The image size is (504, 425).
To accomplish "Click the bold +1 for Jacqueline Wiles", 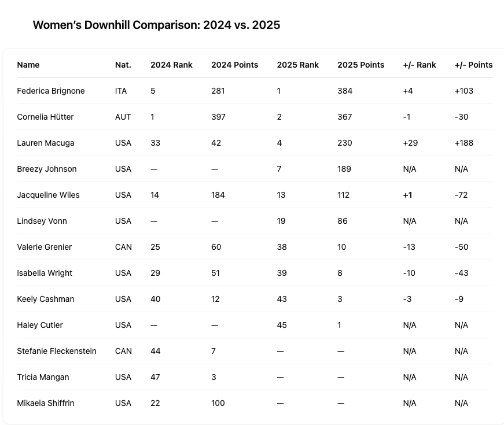I will [x=407, y=195].
